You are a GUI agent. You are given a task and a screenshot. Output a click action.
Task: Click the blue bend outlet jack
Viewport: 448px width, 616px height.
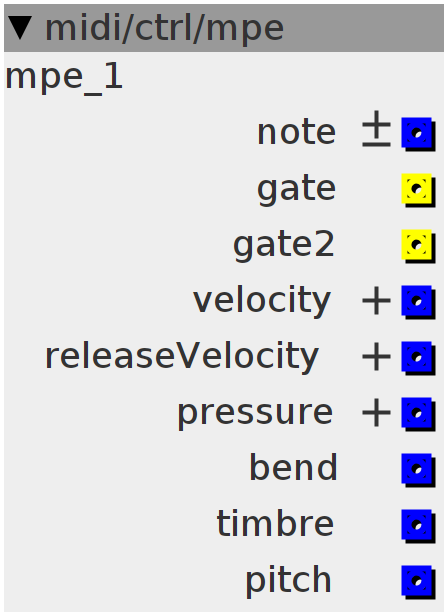(418, 470)
